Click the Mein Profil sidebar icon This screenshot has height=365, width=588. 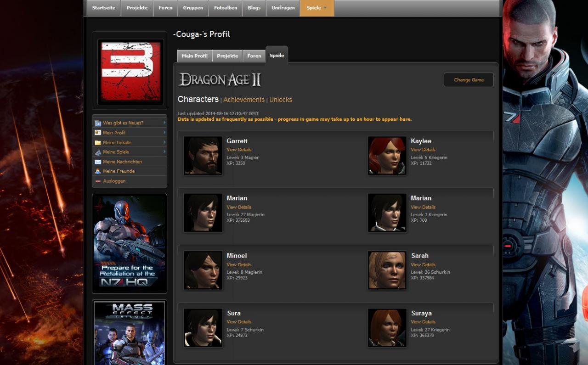98,133
